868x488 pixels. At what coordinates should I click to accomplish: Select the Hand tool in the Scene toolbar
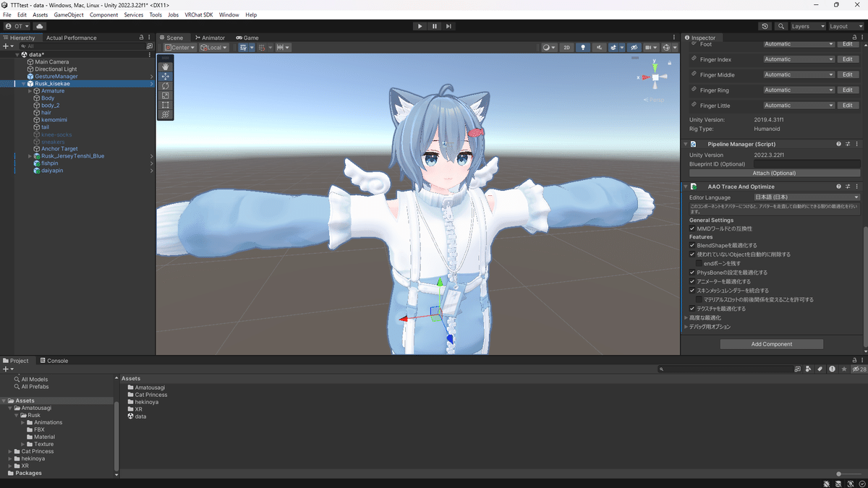coord(165,67)
